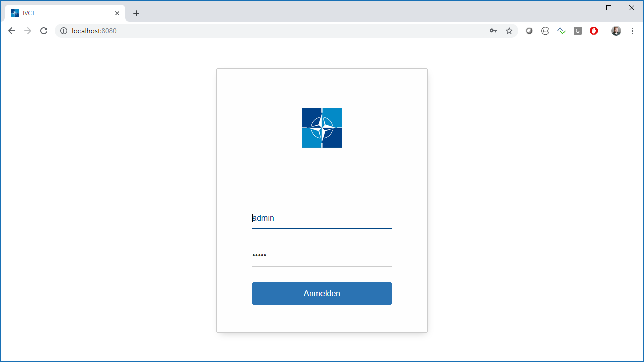This screenshot has height=362, width=644.
Task: Select the username field containing admin
Action: [321, 218]
